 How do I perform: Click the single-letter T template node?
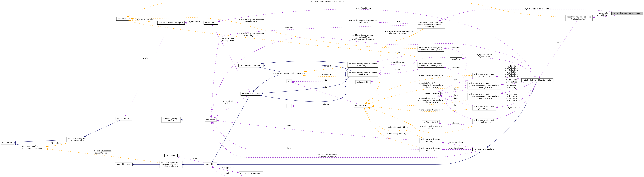point(289,106)
